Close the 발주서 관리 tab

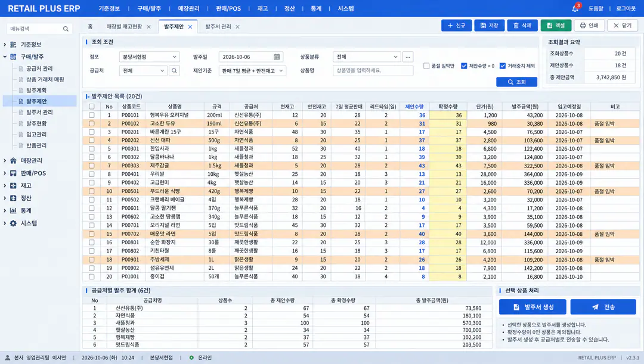237,27
